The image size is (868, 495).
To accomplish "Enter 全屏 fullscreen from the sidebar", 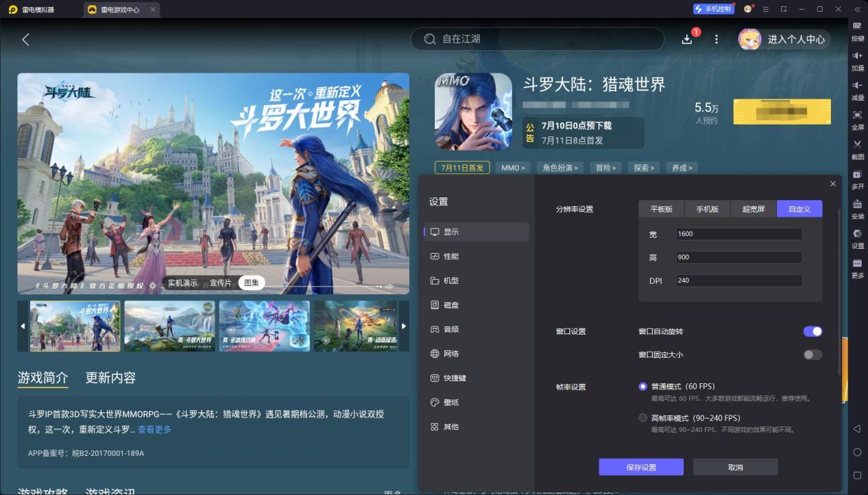I will [857, 119].
